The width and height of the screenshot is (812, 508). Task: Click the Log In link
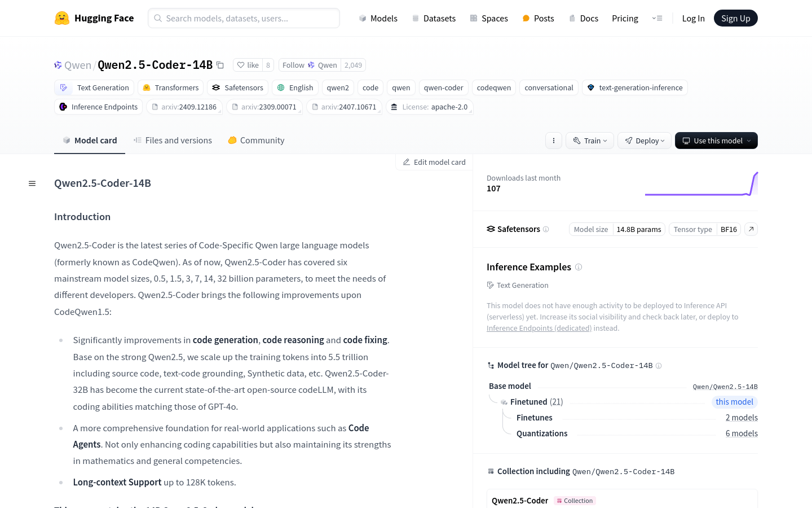click(x=693, y=18)
